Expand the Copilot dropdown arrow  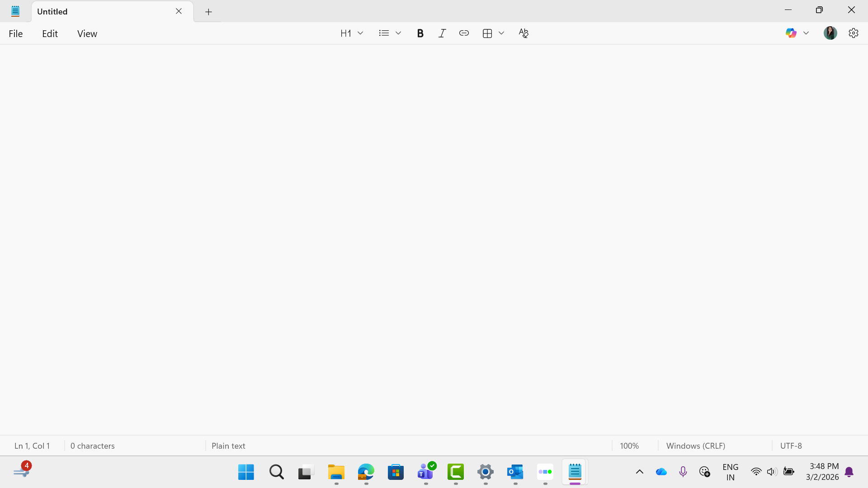pos(806,33)
